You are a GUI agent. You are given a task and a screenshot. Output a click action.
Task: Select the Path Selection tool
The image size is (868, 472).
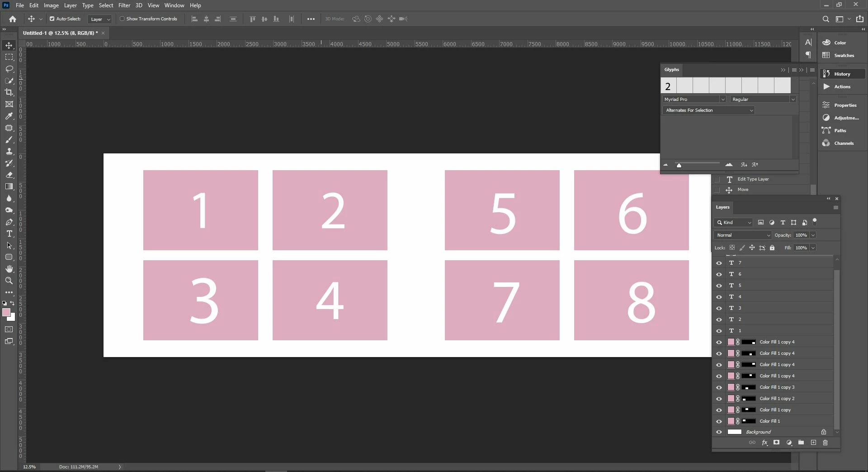[x=9, y=245]
